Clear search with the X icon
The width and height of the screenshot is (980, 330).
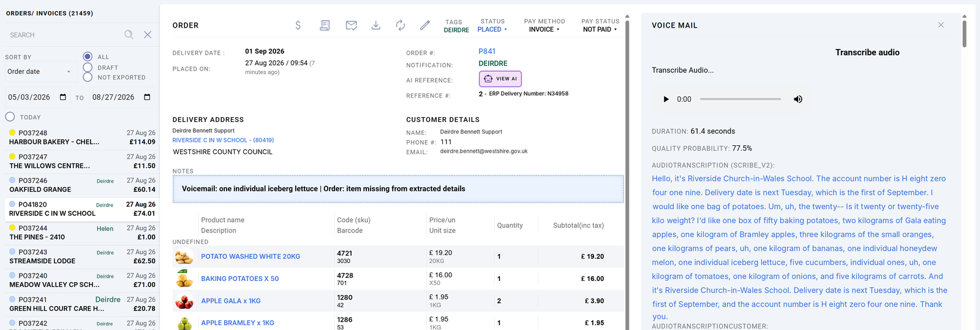[x=148, y=34]
